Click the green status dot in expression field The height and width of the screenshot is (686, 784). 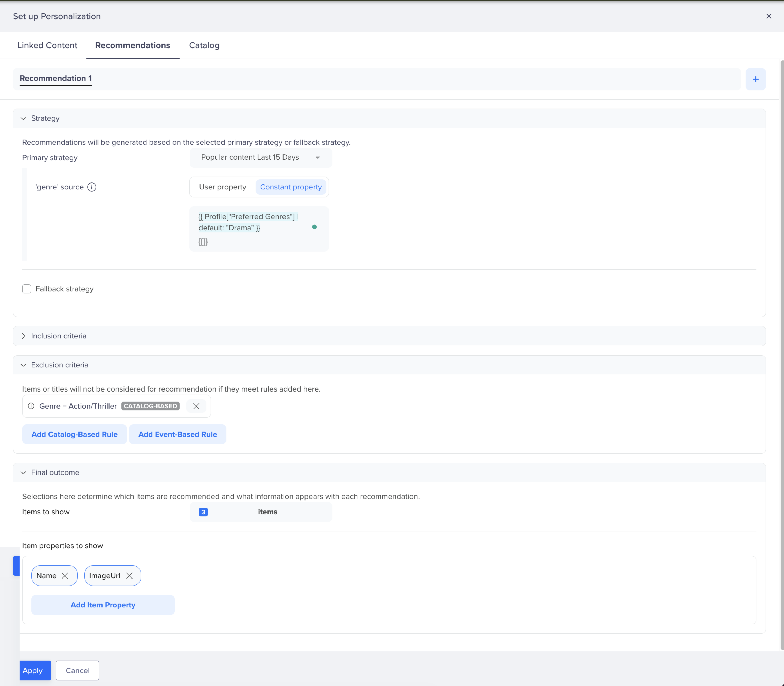pos(315,227)
